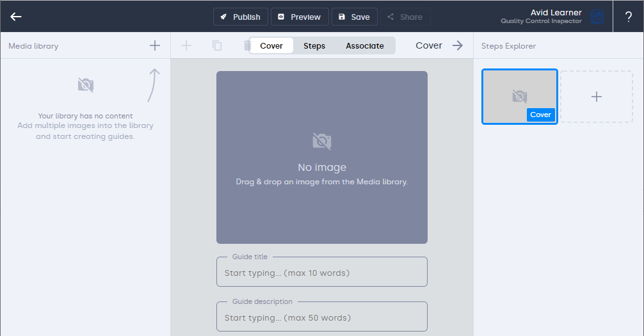Switch to the Steps tab
This screenshot has height=336, width=644.
(x=314, y=45)
